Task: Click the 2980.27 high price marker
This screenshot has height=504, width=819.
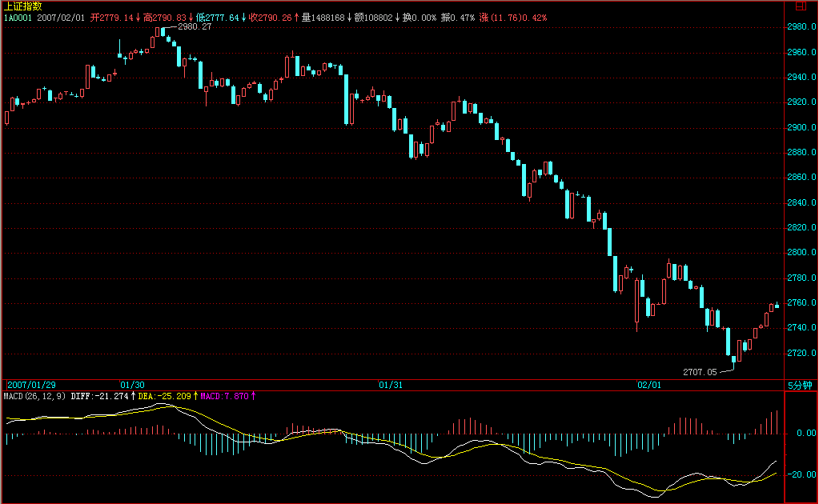Action: (x=195, y=27)
